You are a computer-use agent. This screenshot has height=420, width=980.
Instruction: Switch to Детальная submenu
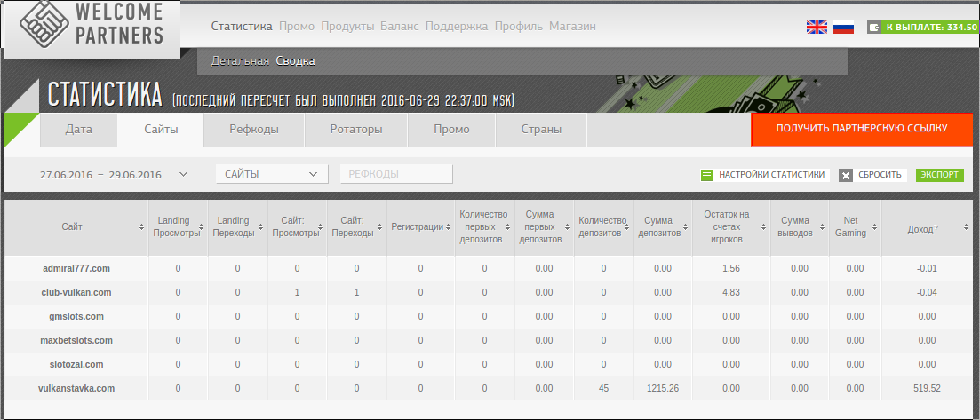click(x=240, y=61)
